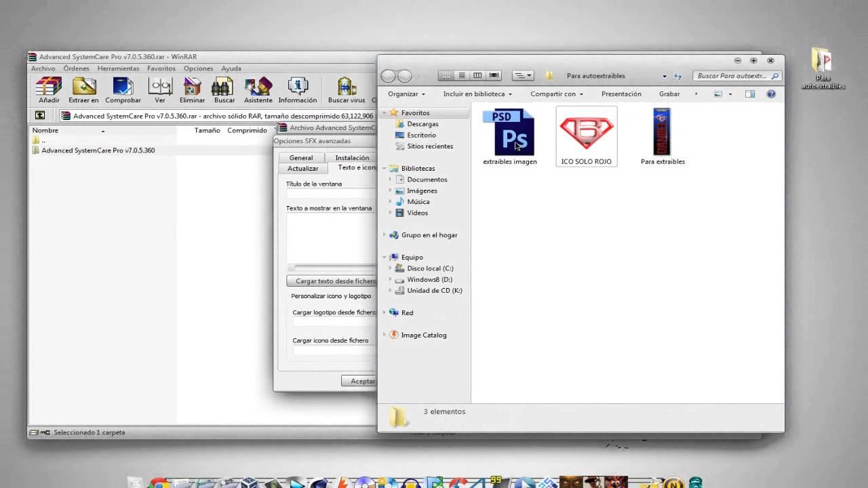Click the Título de la ventana field
This screenshot has width=868, height=488.
click(331, 194)
